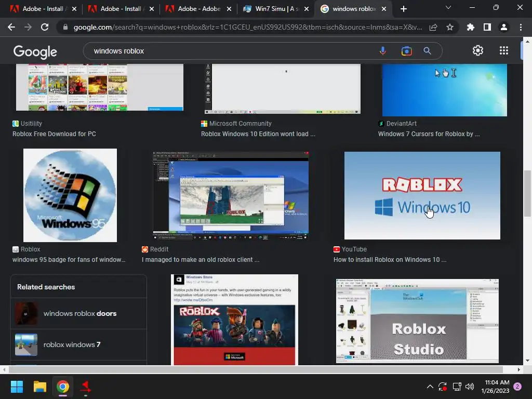The height and width of the screenshot is (399, 532).
Task: Toggle Chrome side panel icon
Action: (x=487, y=27)
